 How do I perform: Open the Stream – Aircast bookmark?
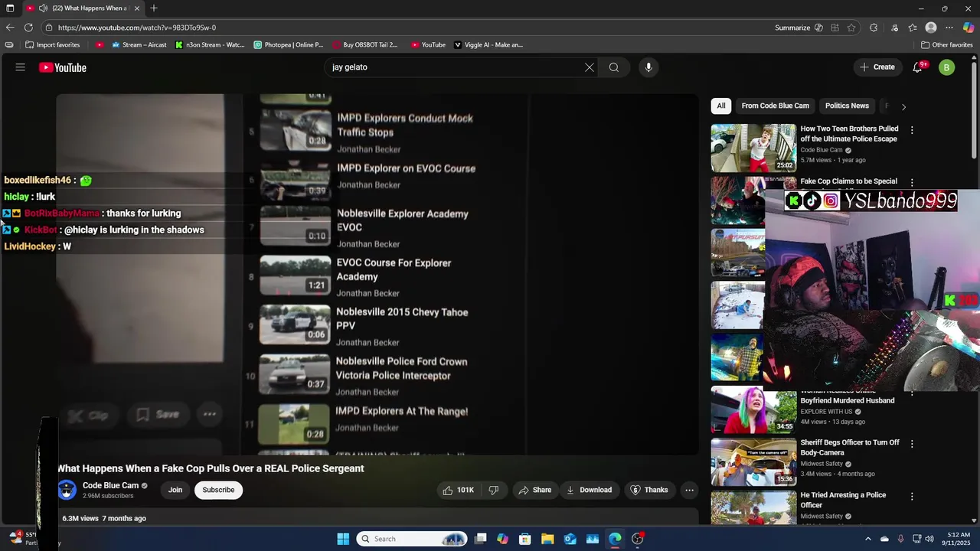[x=139, y=44]
